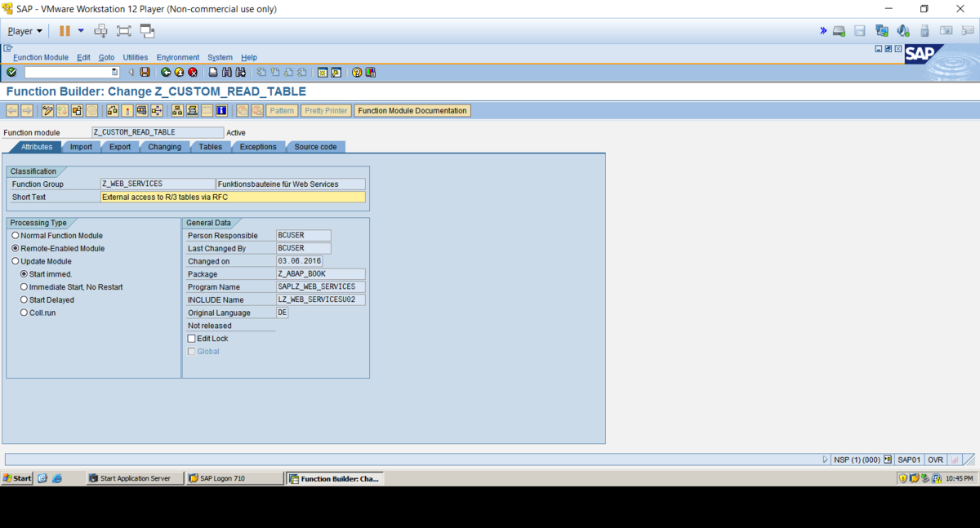This screenshot has height=528, width=980.
Task: Click the VMware pause virtual machine icon
Action: (65, 31)
